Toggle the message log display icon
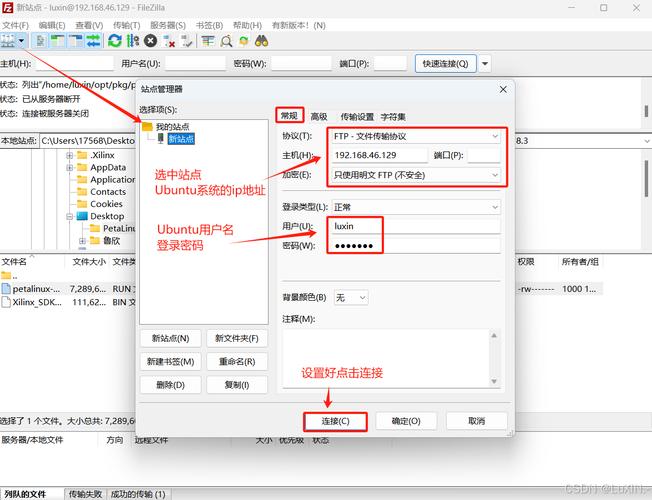The height and width of the screenshot is (500, 652). click(40, 41)
